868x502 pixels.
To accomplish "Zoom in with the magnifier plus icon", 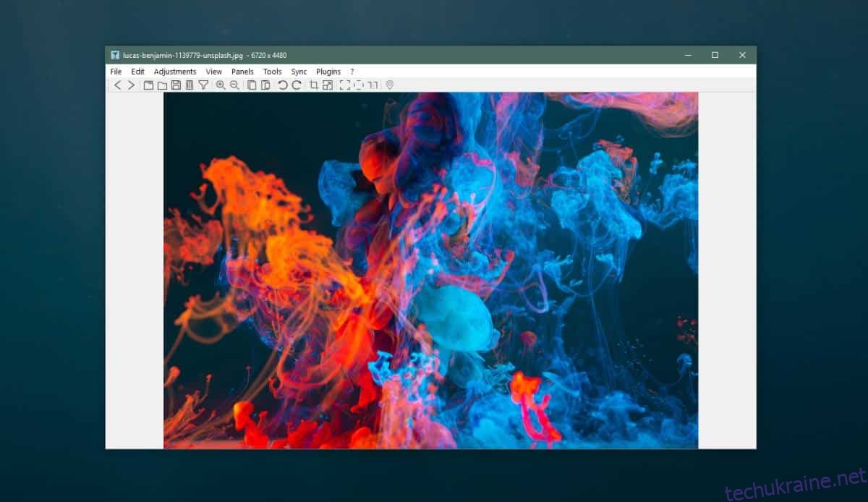I will (221, 85).
